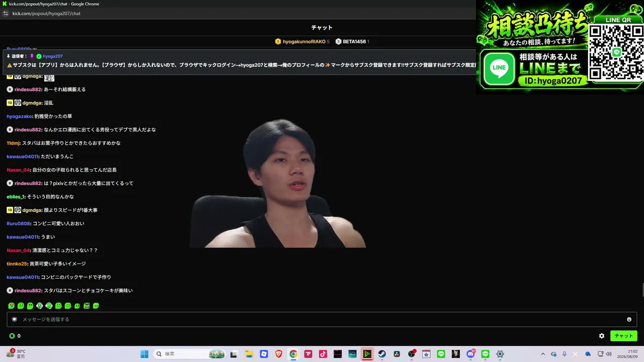Click level 13 badge beside dgmdga 淫乱
The image size is (644, 362).
tap(10, 103)
